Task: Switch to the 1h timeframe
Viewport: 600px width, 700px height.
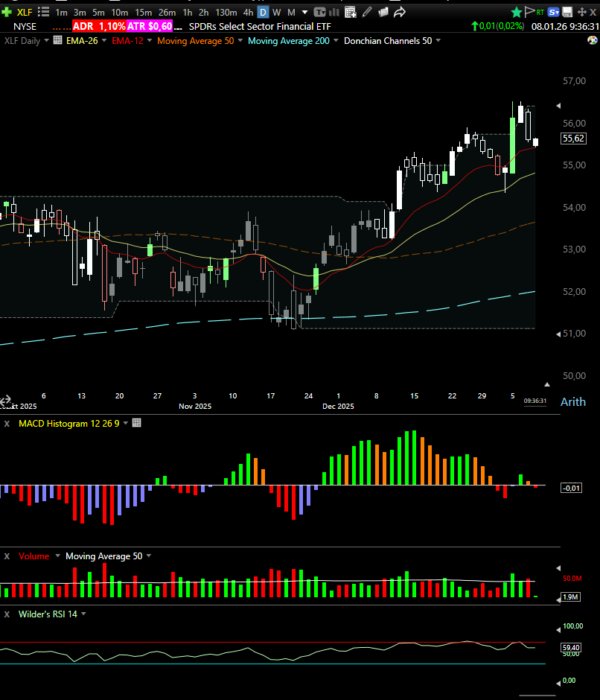Action: click(x=188, y=13)
